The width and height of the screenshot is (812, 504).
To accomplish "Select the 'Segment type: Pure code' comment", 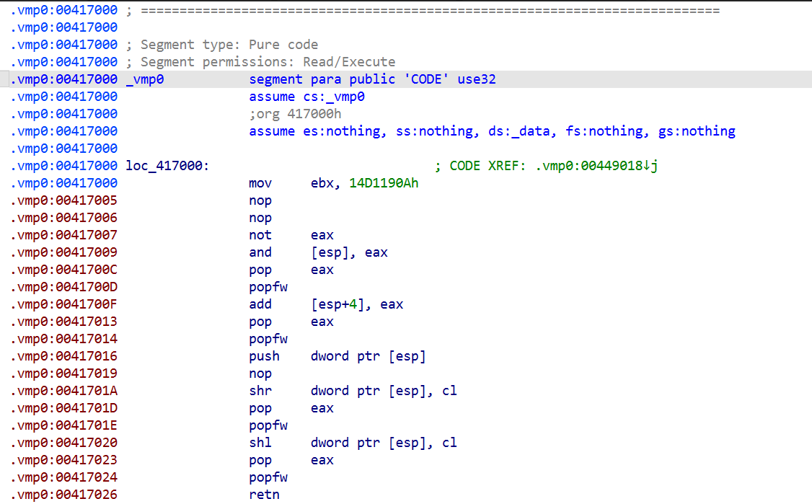I will tap(229, 45).
